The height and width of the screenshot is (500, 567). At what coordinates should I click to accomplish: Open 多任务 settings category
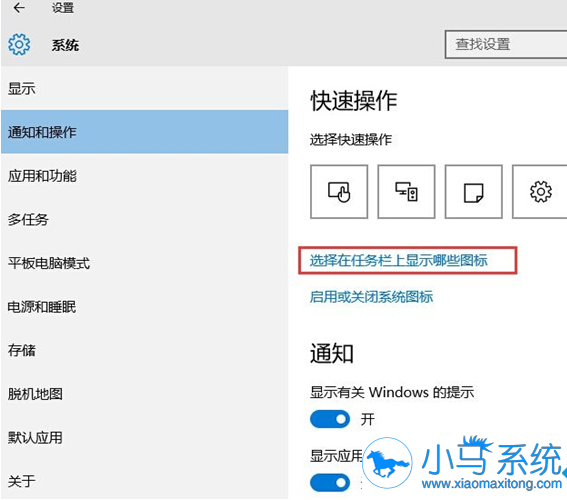(144, 219)
